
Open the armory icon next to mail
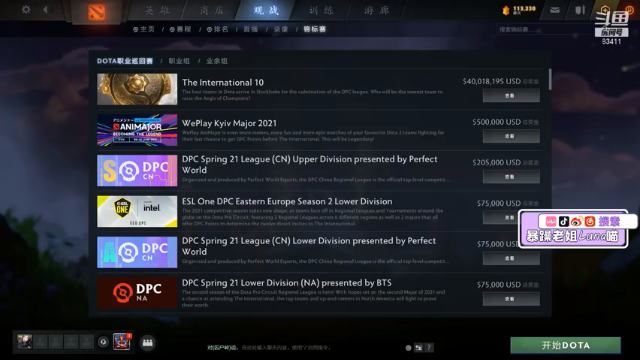tap(580, 10)
